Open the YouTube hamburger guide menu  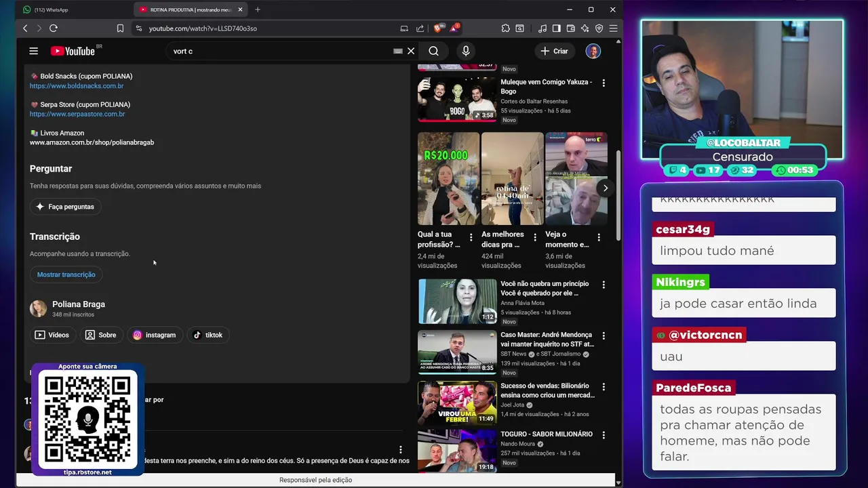33,51
